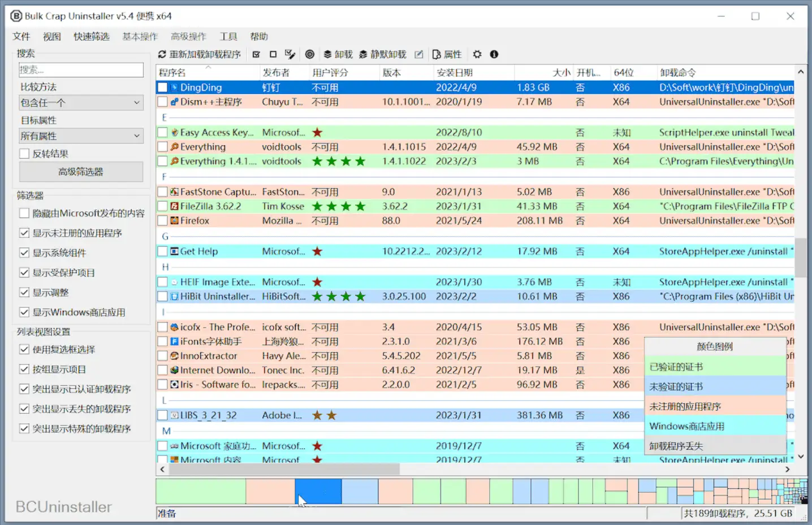Screen dimensions: 812x525
Task: Sort by the 大小 column header
Action: (543, 72)
